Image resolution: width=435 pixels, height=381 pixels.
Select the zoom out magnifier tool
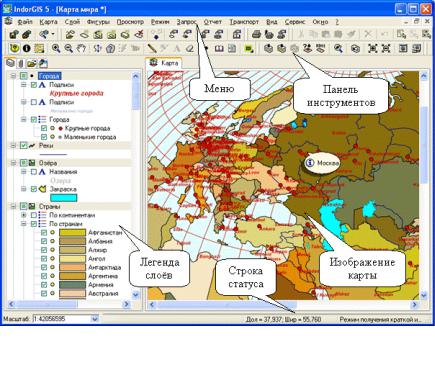pos(69,49)
